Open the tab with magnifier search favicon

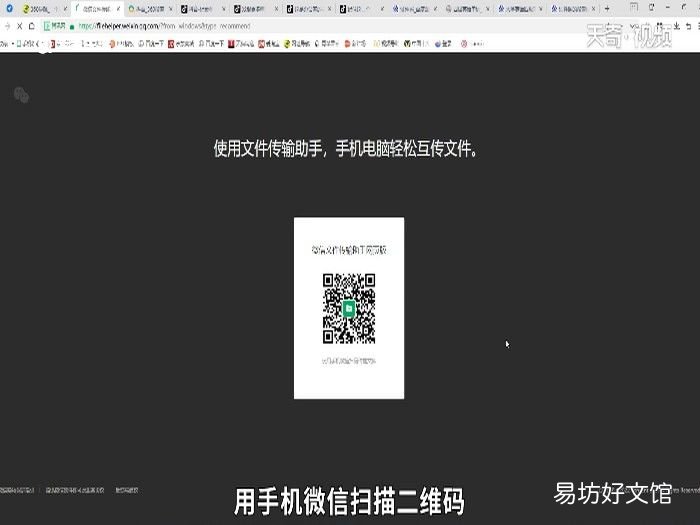[467, 9]
